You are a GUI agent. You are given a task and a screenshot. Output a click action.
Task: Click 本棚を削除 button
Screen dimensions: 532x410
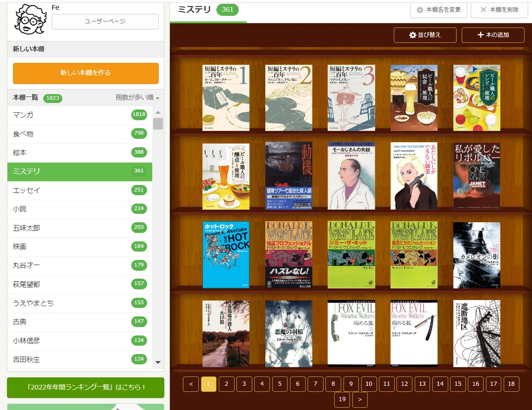[x=499, y=10]
